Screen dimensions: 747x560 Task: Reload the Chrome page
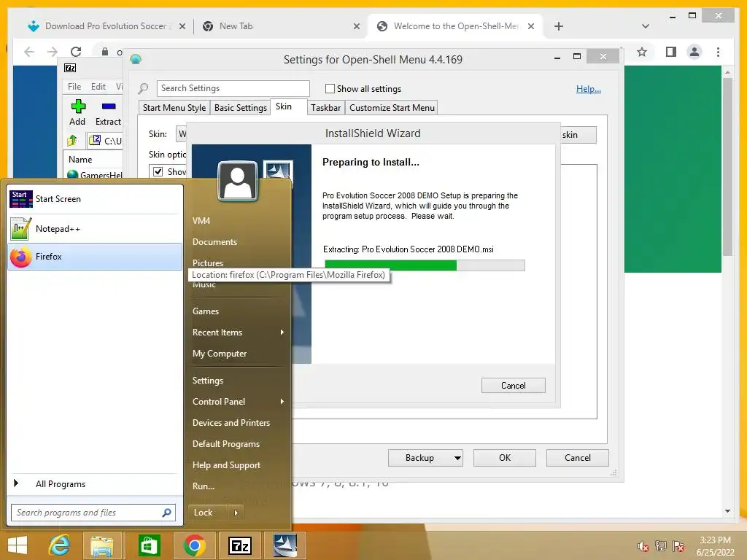(x=76, y=52)
